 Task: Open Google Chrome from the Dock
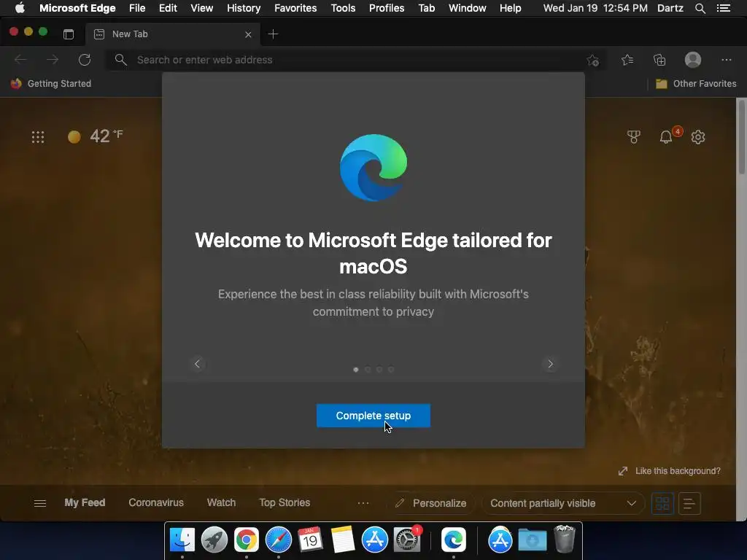tap(247, 540)
